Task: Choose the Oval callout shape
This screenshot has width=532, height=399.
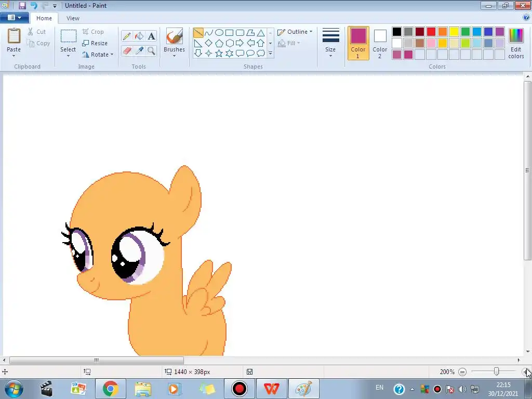Action: [250, 54]
